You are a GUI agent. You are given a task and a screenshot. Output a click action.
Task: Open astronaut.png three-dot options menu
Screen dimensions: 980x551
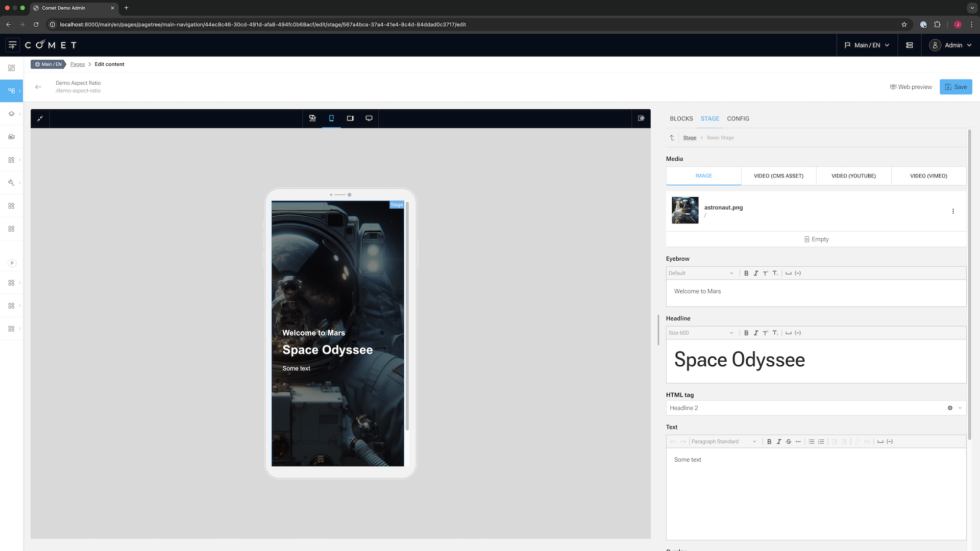(953, 211)
